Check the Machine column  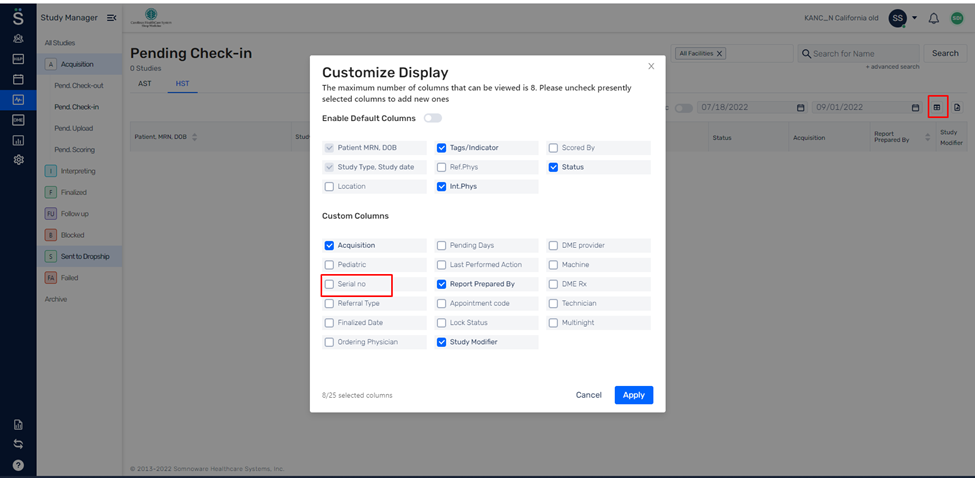pyautogui.click(x=553, y=265)
